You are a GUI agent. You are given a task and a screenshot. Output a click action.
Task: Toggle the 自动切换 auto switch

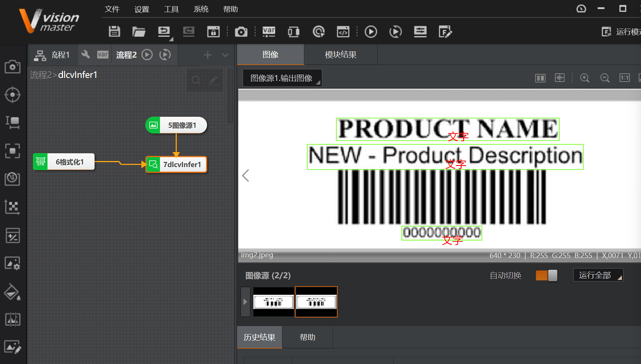point(546,276)
